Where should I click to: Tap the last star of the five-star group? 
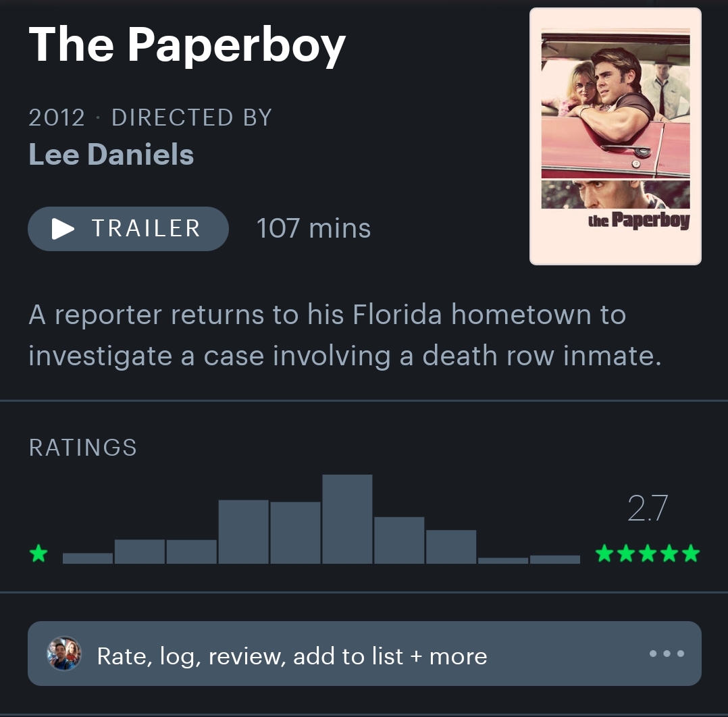pyautogui.click(x=691, y=553)
